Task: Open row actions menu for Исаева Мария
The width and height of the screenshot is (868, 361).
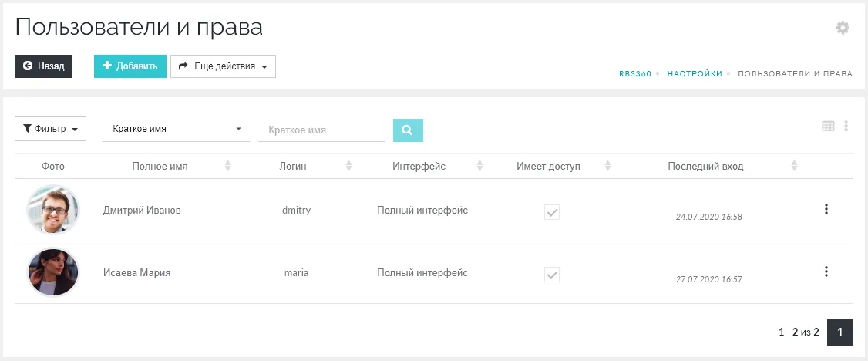Action: 826,272
